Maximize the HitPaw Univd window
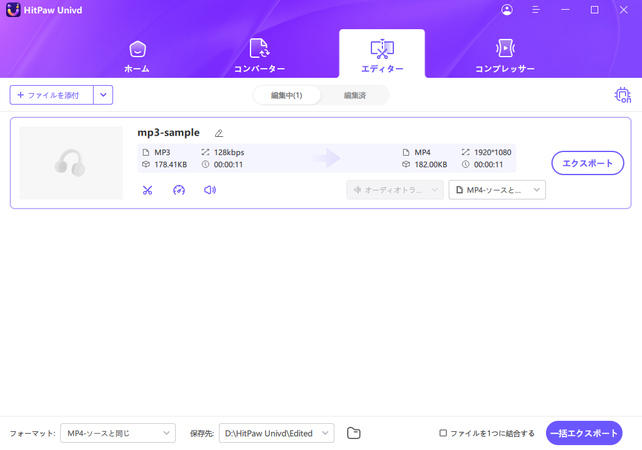The image size is (642, 450). (x=595, y=10)
